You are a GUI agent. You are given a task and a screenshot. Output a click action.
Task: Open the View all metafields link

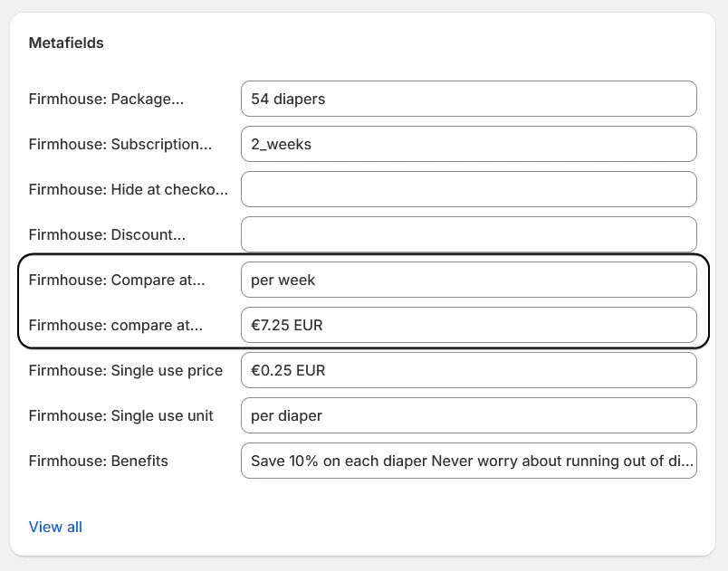(55, 527)
